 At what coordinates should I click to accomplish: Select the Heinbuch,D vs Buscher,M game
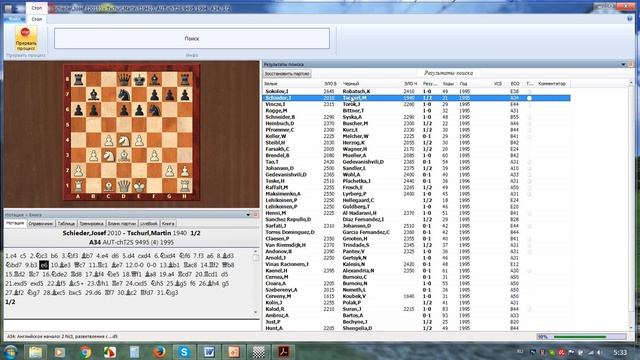point(416,123)
